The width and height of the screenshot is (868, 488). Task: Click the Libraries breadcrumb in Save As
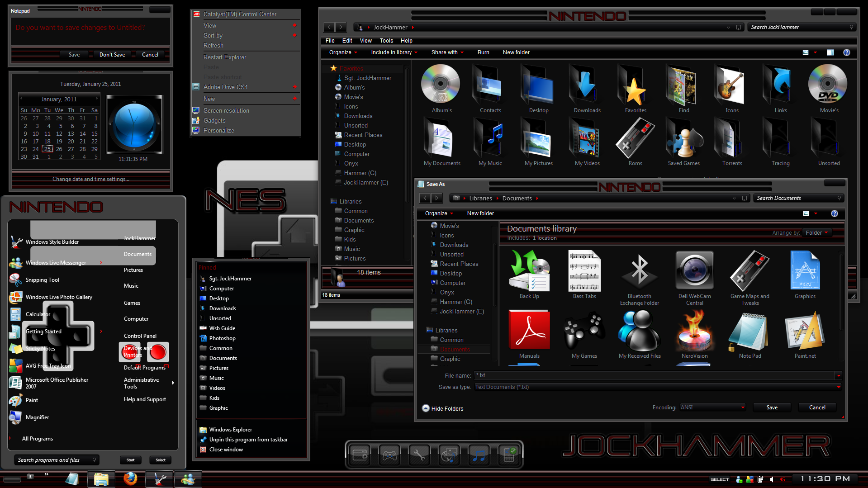(480, 199)
